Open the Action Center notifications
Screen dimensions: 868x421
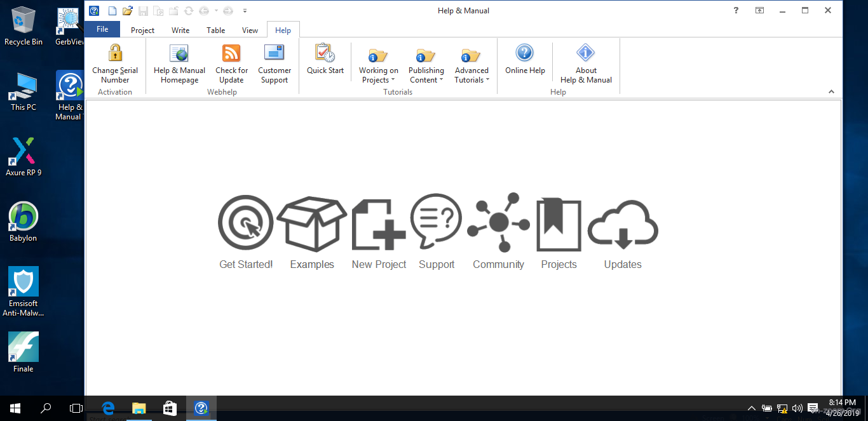tap(813, 408)
